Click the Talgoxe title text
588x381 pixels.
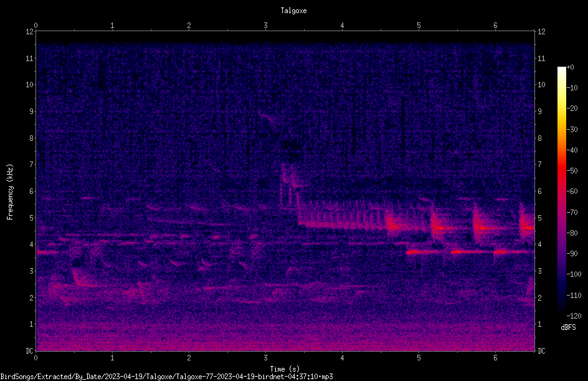pyautogui.click(x=293, y=11)
